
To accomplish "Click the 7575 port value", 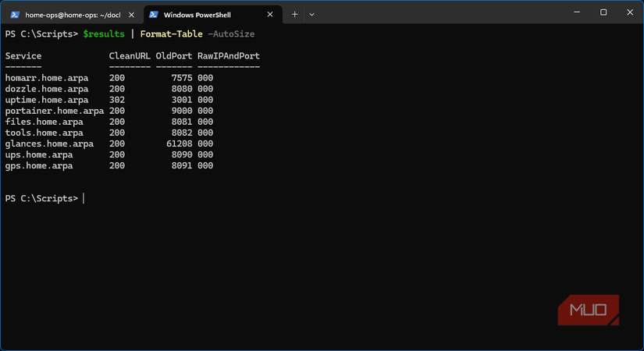I will 182,78.
